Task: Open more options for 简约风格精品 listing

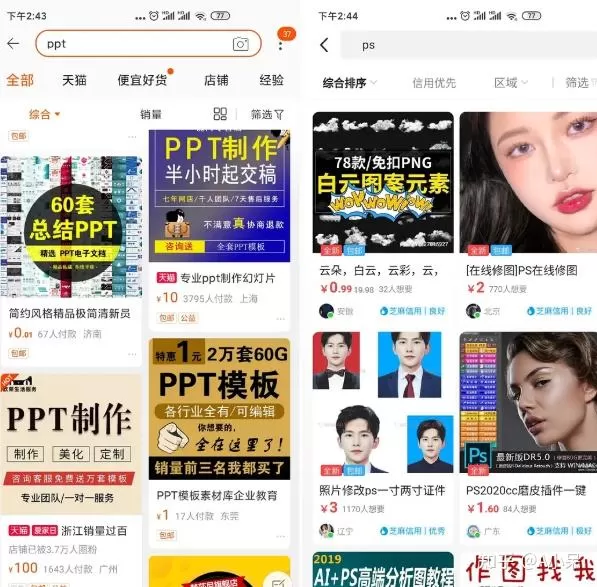Action: 132,354
